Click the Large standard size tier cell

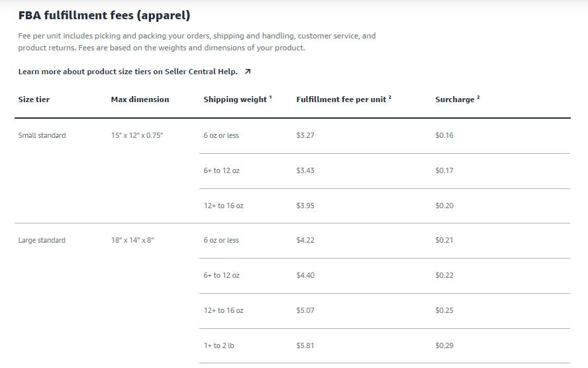pyautogui.click(x=42, y=240)
